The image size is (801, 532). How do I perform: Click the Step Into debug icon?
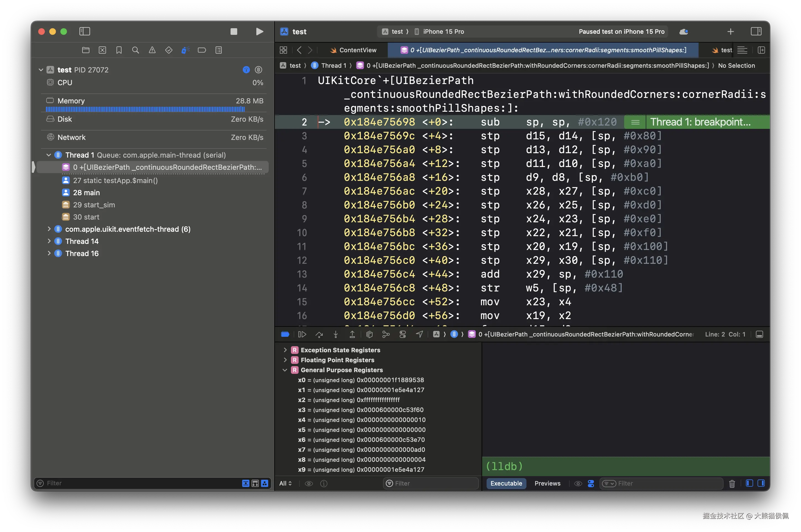click(335, 335)
